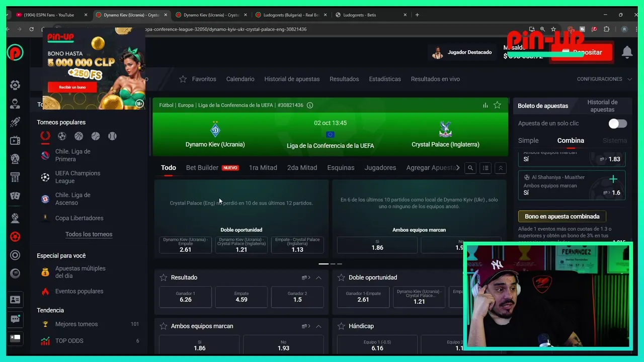This screenshot has height=362, width=644.
Task: Select the tennis ball filter under Torneos populares
Action: [96, 136]
